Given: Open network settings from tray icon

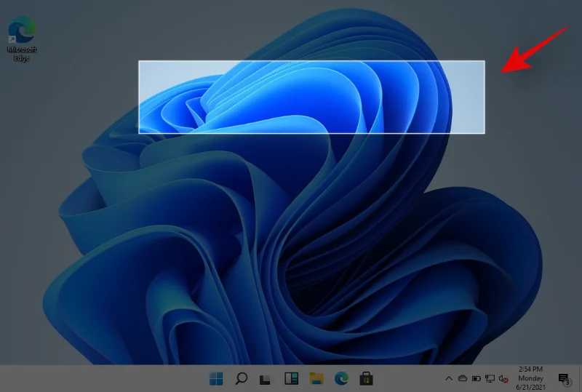Looking at the screenshot, I should coord(490,379).
